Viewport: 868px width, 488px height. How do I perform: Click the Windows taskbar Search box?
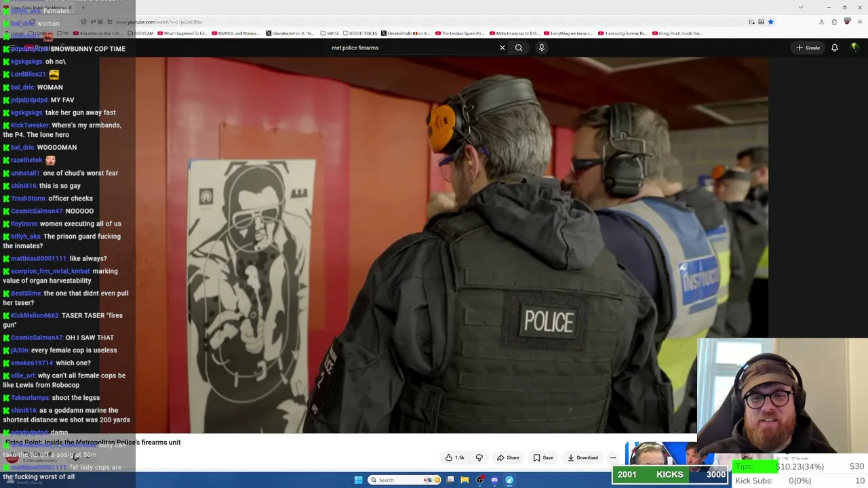point(405,480)
